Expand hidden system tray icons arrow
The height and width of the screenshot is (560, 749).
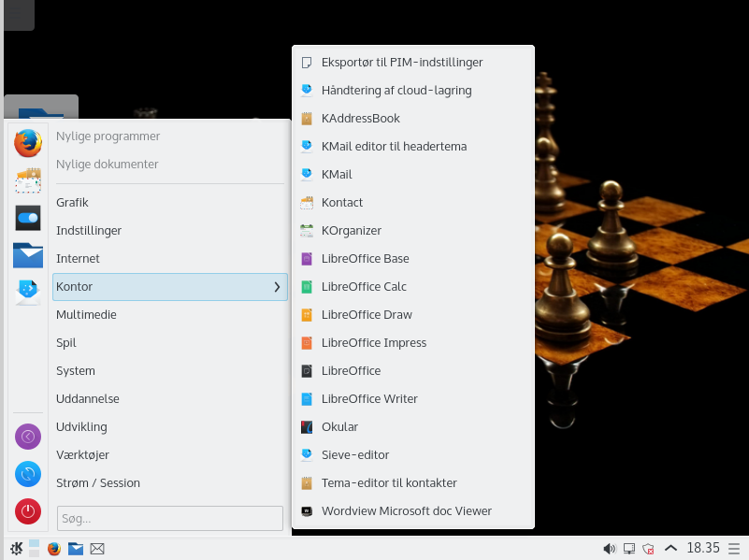coord(670,548)
